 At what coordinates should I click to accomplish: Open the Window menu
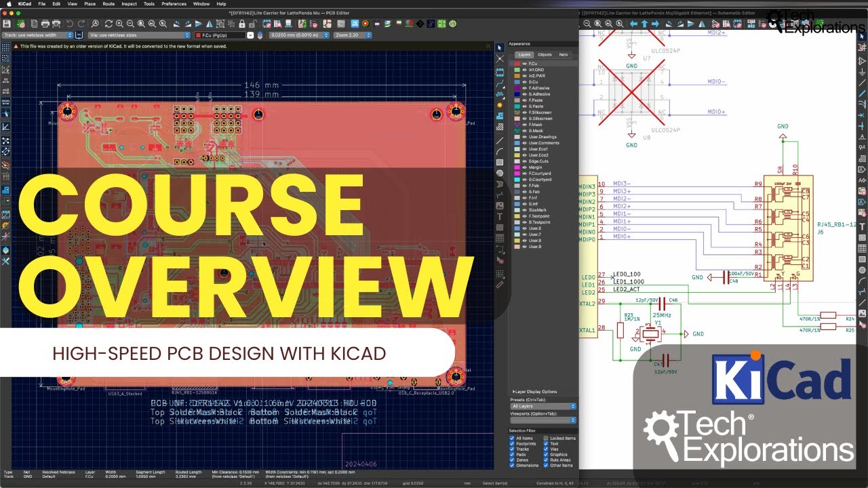click(201, 3)
